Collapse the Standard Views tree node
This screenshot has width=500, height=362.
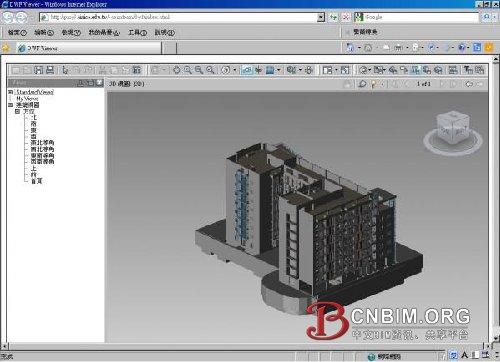pyautogui.click(x=10, y=92)
